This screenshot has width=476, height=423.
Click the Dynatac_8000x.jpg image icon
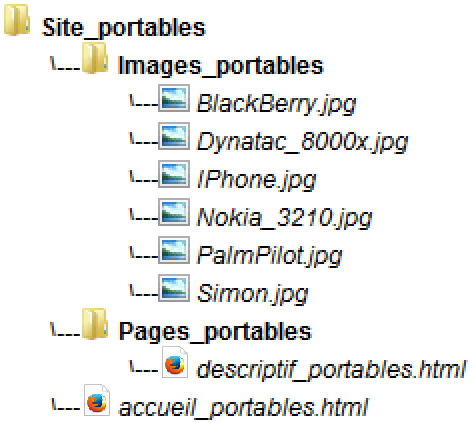point(174,136)
